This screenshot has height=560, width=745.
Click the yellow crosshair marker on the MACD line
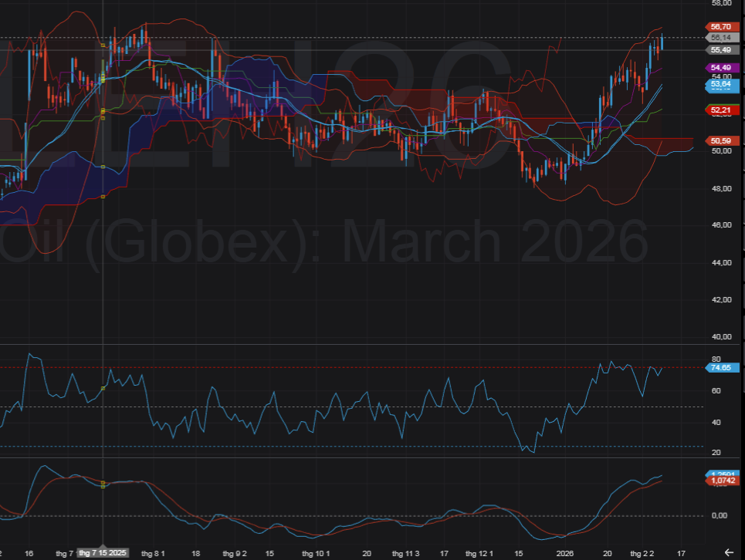[103, 484]
